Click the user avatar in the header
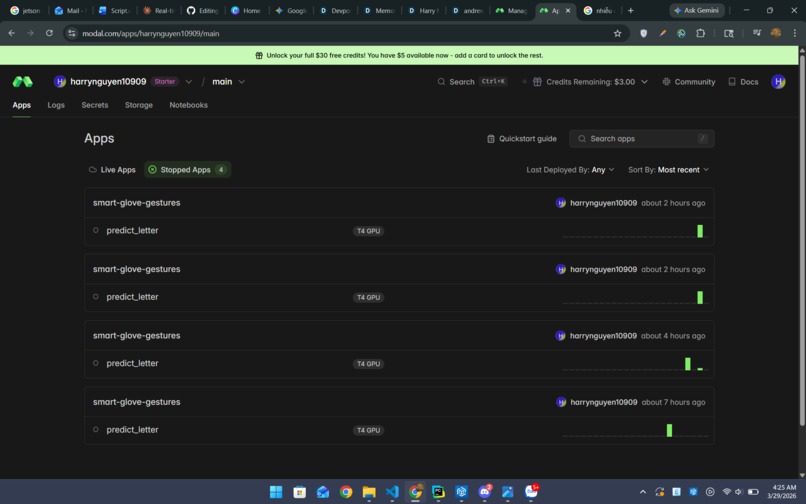806x504 pixels. [x=778, y=81]
